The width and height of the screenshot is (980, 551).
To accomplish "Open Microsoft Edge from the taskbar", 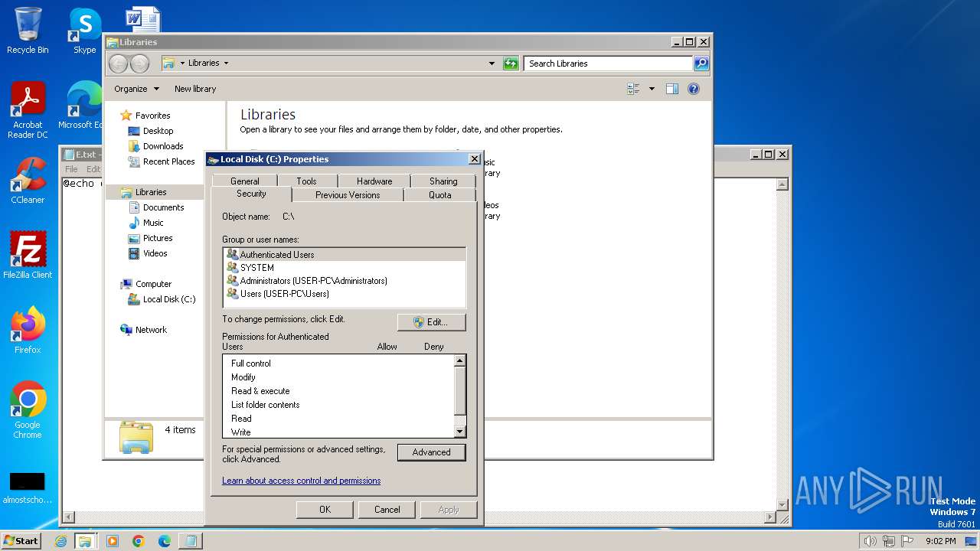I will click(x=165, y=541).
